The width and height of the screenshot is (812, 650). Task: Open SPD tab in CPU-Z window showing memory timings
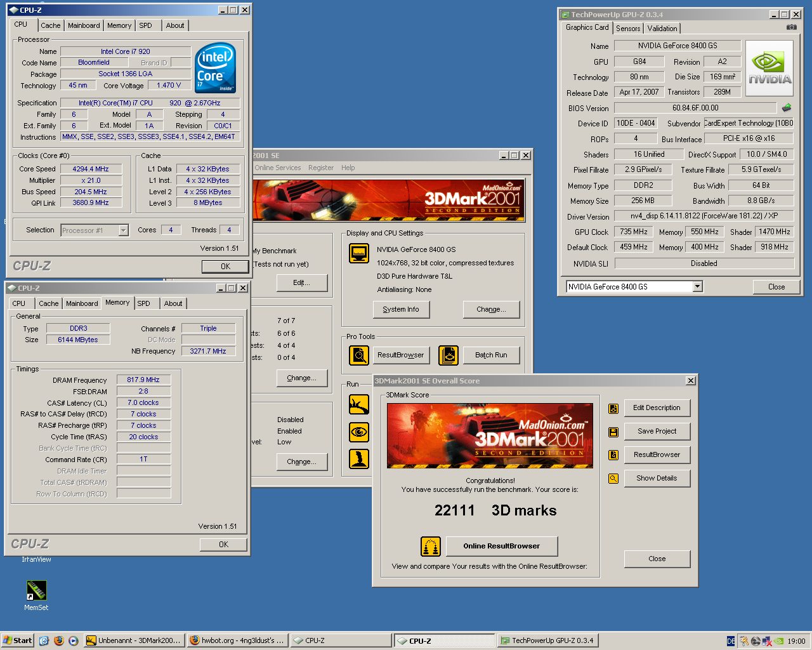[x=144, y=303]
